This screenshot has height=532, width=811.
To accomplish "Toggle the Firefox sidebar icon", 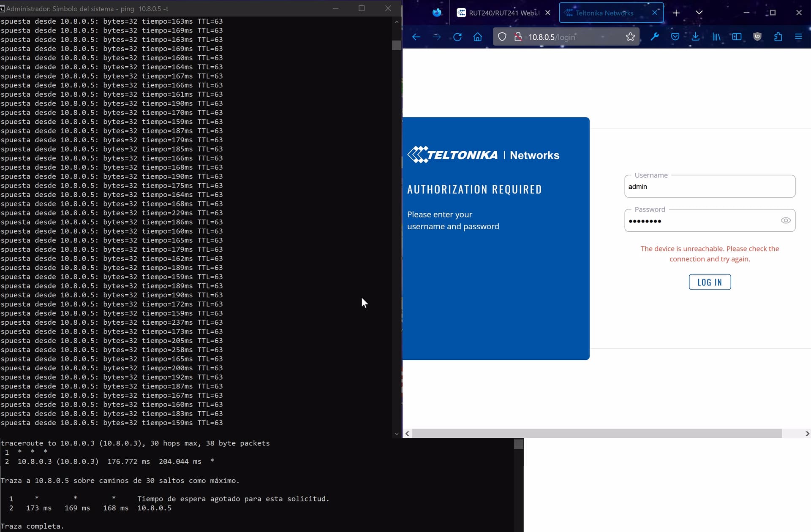I will coord(737,37).
